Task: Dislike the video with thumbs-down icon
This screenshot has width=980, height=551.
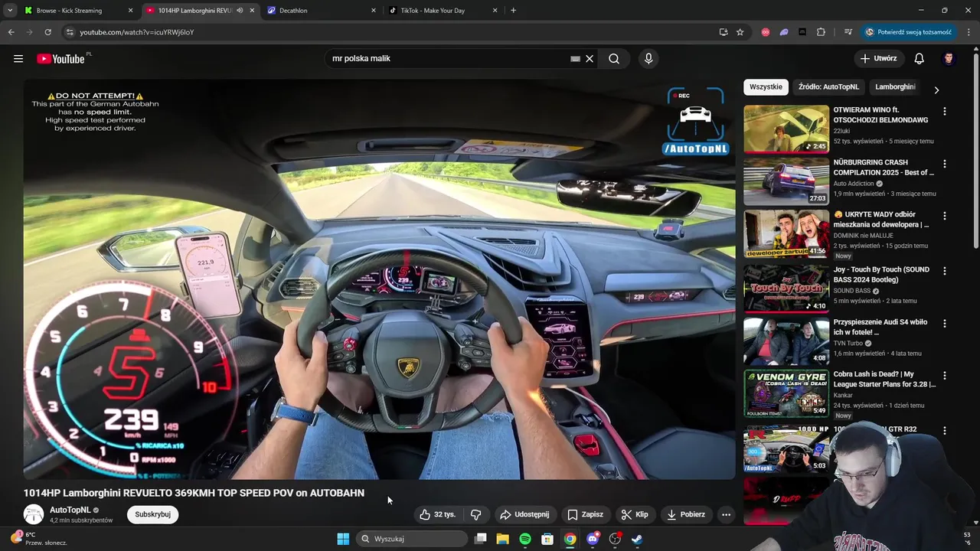Action: (x=475, y=514)
